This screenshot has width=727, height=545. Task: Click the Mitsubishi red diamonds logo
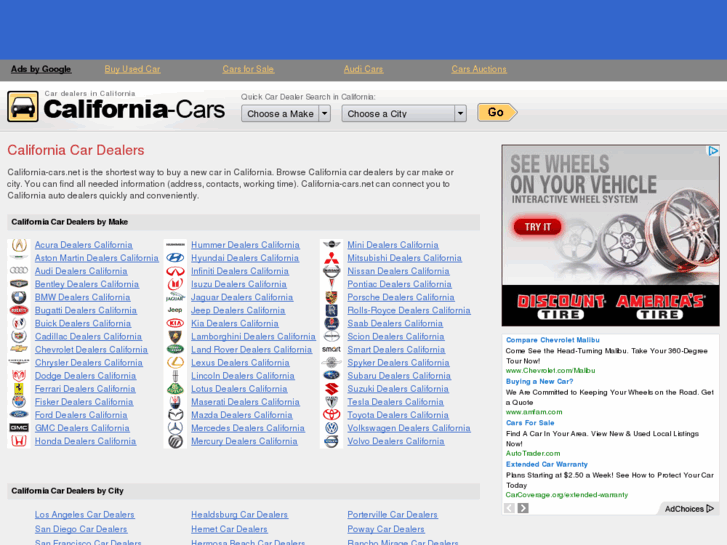click(x=332, y=258)
